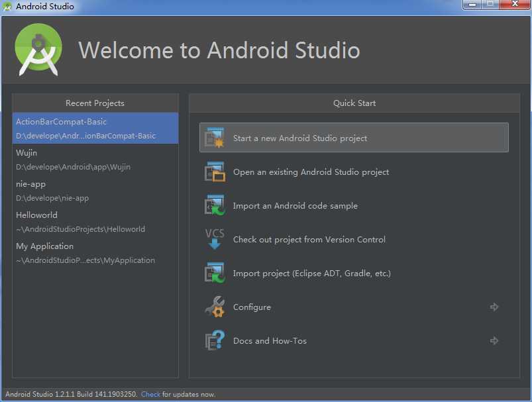Click the import code sample icon
This screenshot has width=532, height=402.
(x=215, y=205)
